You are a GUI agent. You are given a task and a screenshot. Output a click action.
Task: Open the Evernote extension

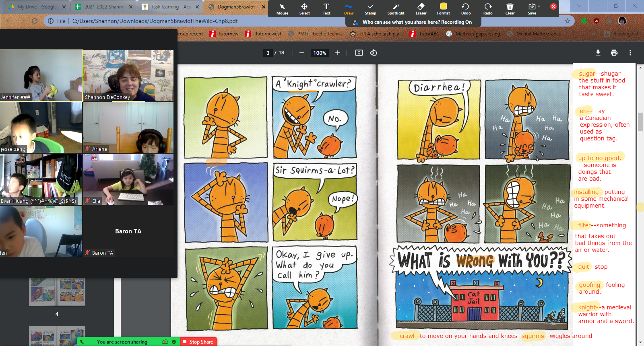coord(584,21)
